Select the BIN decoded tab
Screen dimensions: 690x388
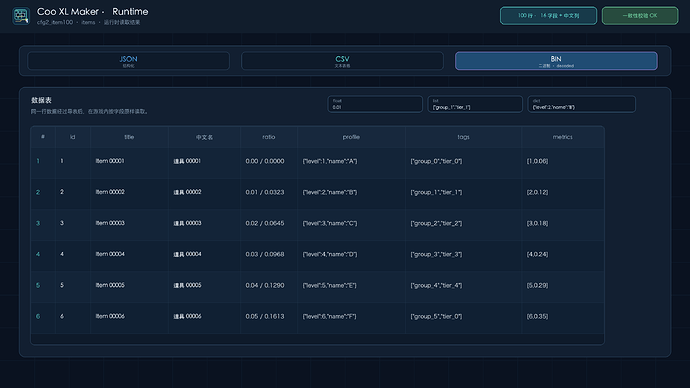(556, 61)
